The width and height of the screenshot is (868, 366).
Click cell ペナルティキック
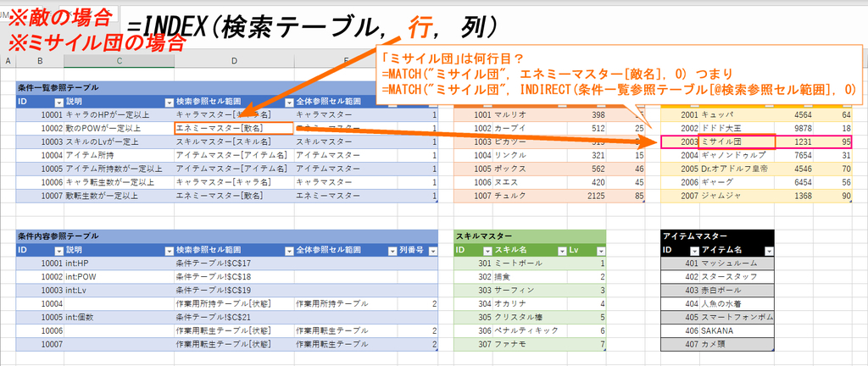click(x=529, y=330)
